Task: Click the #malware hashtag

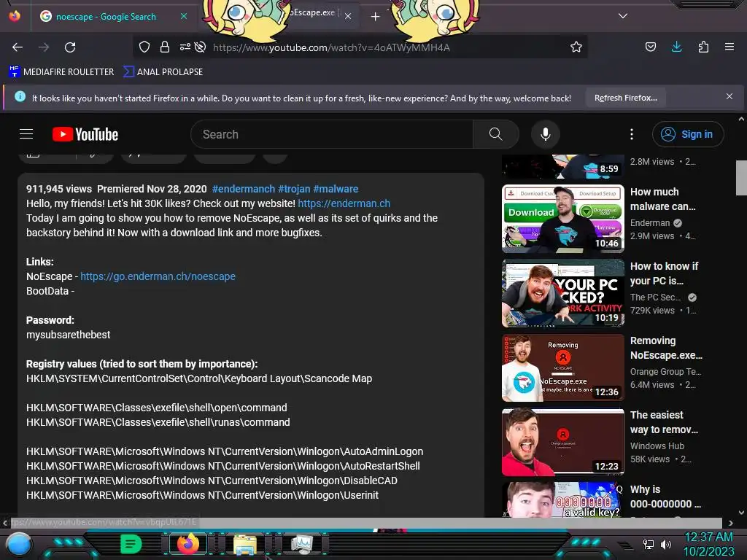Action: point(336,189)
